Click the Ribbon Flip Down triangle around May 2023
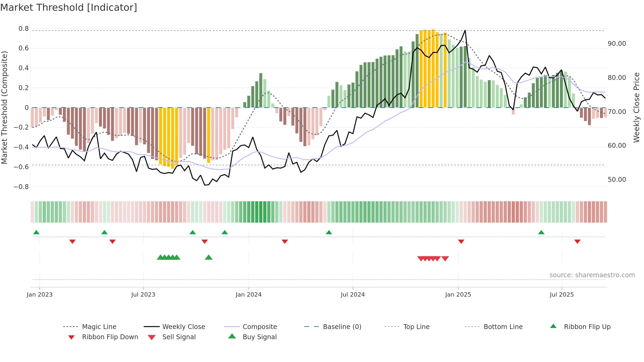Screen dimensions: 644x362 click(x=112, y=242)
